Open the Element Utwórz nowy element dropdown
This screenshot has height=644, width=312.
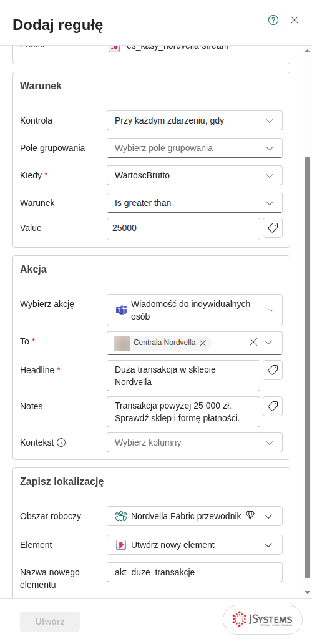[x=195, y=545]
